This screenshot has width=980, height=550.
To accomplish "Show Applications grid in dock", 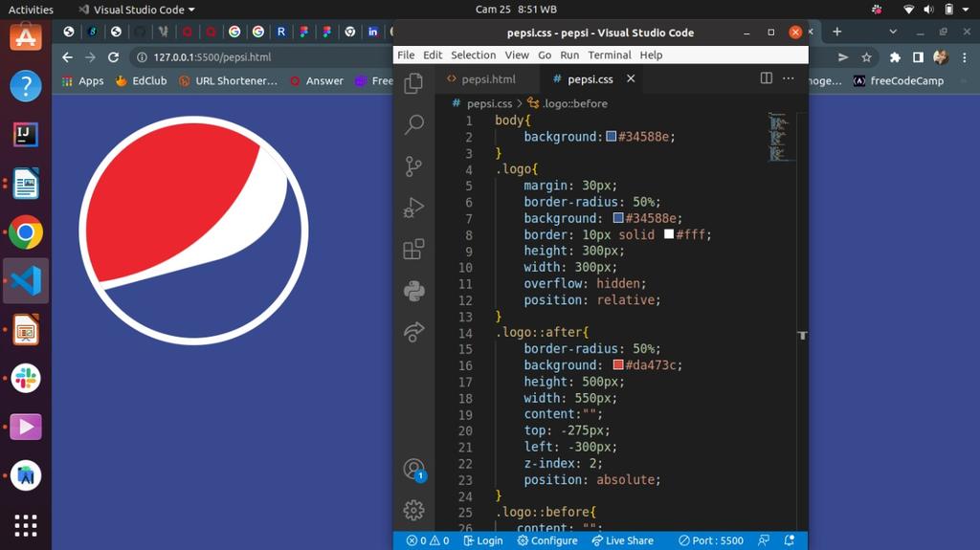I will [x=26, y=525].
